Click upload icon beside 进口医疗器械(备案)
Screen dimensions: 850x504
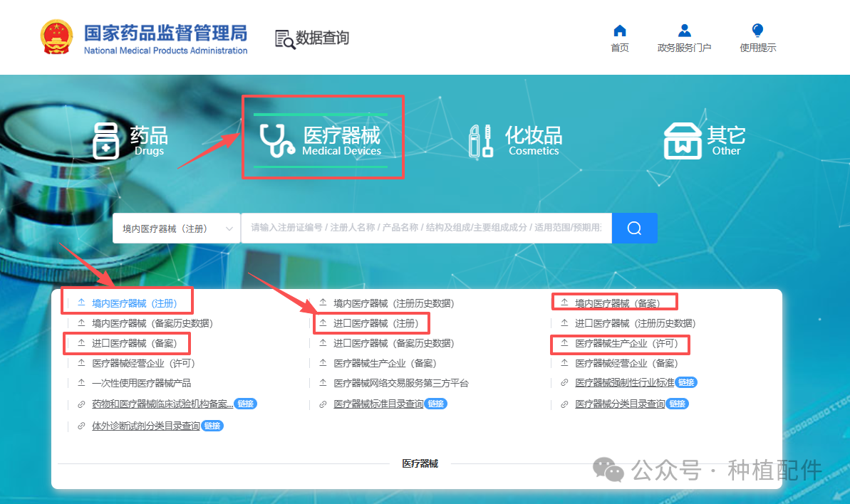tap(81, 342)
